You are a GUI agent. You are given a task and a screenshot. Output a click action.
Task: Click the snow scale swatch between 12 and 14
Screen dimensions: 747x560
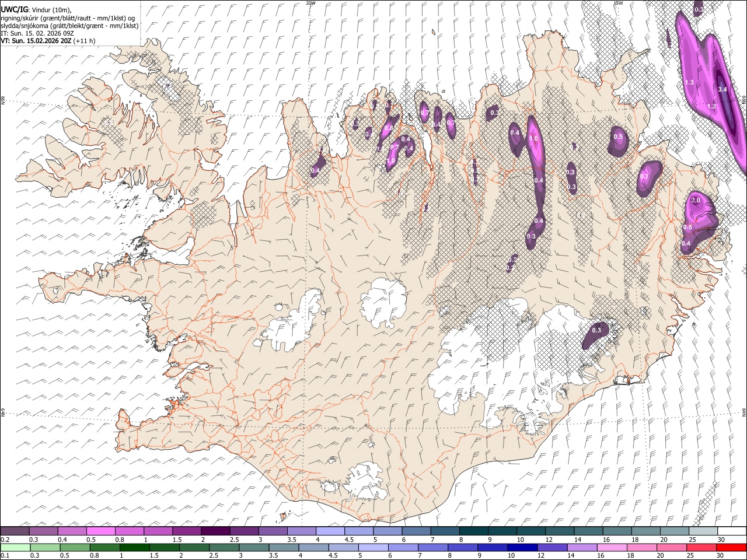point(560,531)
